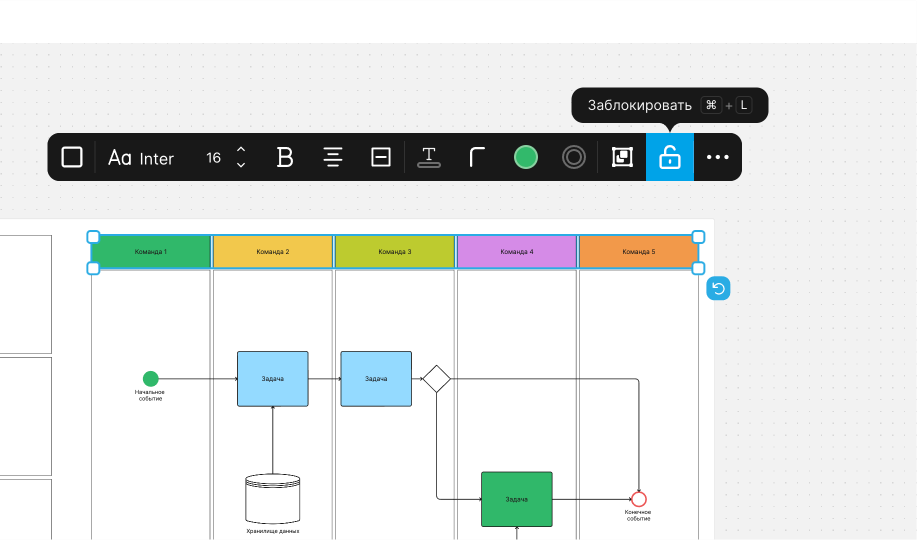Click the diamond gateway shape
Viewport: 917px width, 540px height.
436,379
